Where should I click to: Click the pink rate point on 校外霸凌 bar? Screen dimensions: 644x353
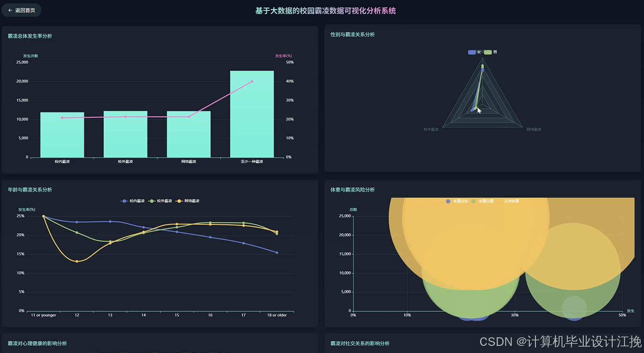(x=126, y=117)
